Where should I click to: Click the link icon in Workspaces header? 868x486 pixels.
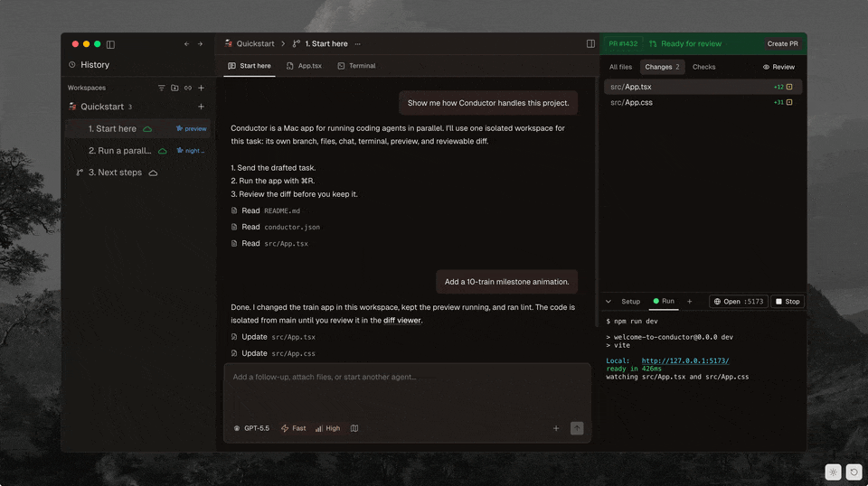point(188,88)
